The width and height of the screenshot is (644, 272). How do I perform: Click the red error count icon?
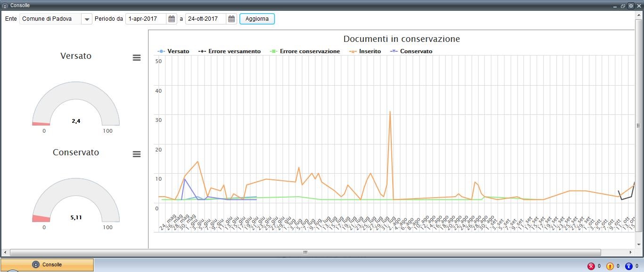(x=591, y=266)
